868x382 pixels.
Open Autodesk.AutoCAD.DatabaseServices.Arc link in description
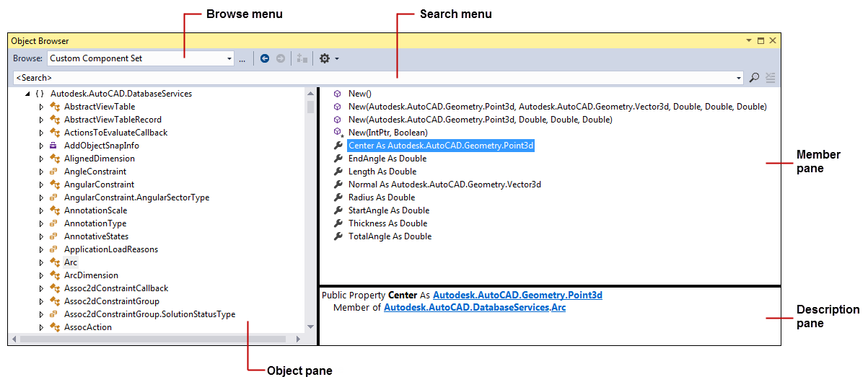click(x=475, y=308)
